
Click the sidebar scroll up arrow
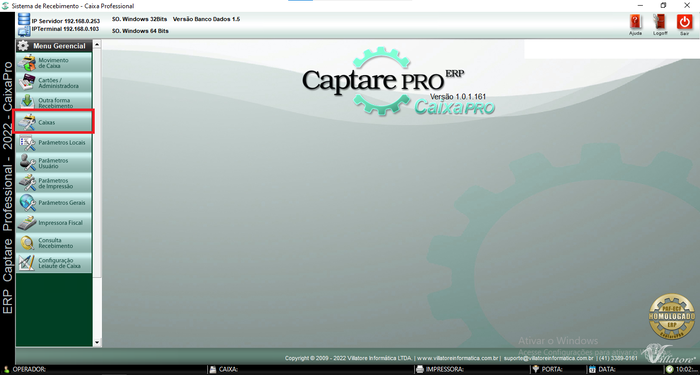pyautogui.click(x=97, y=44)
